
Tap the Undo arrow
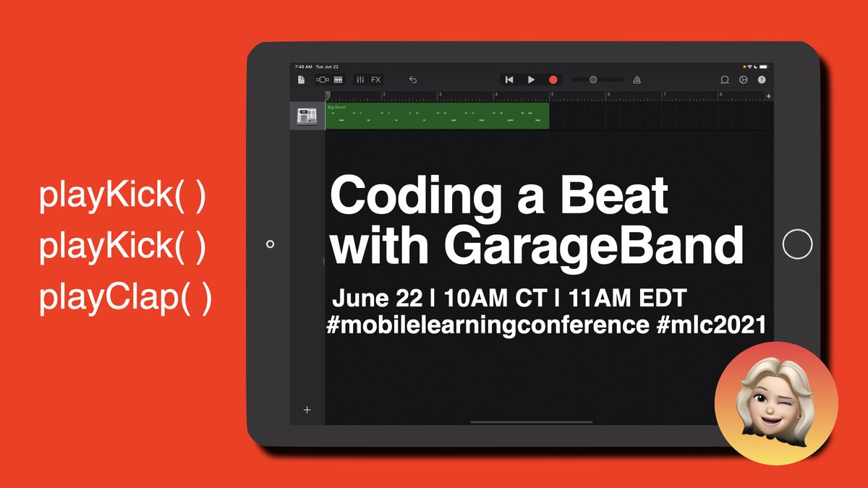[x=413, y=80]
